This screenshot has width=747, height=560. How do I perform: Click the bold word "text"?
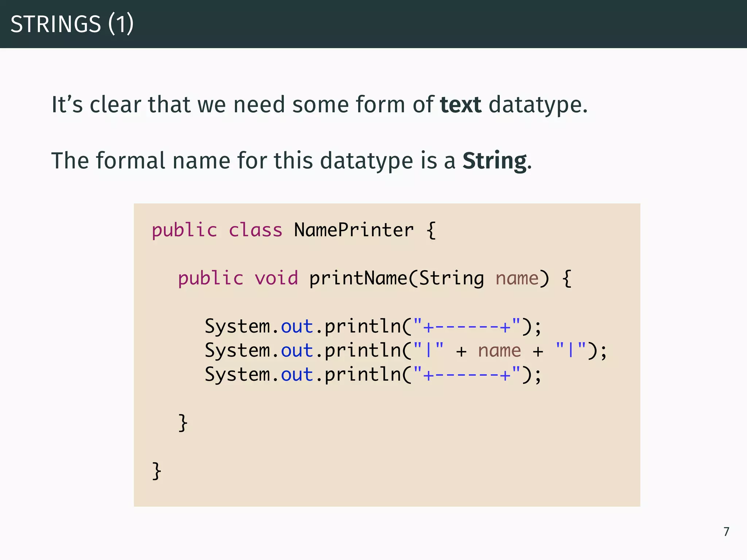click(x=461, y=105)
